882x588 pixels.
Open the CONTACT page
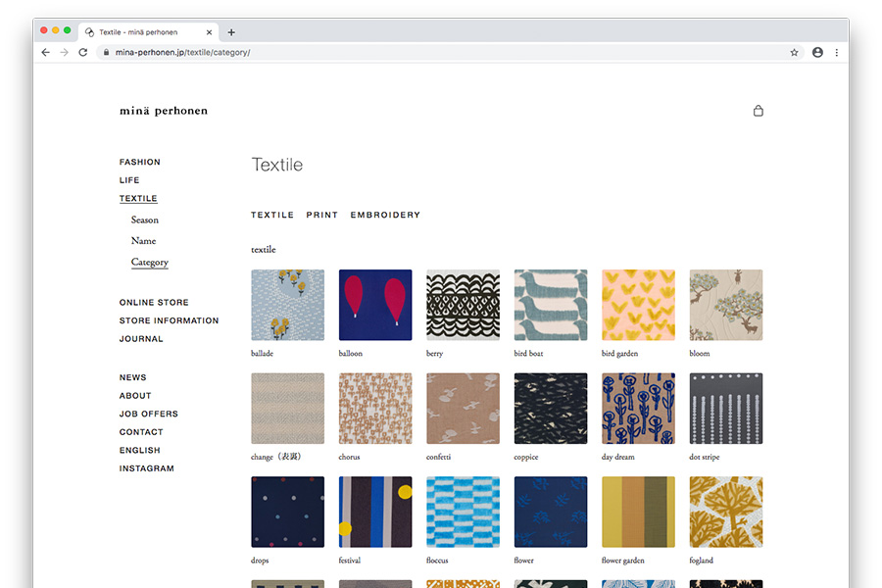click(x=141, y=432)
